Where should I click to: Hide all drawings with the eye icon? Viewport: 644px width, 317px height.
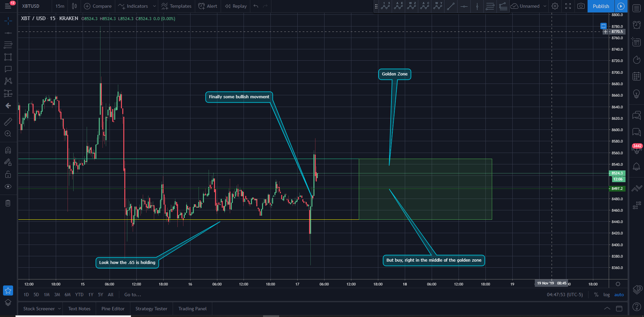pos(8,187)
